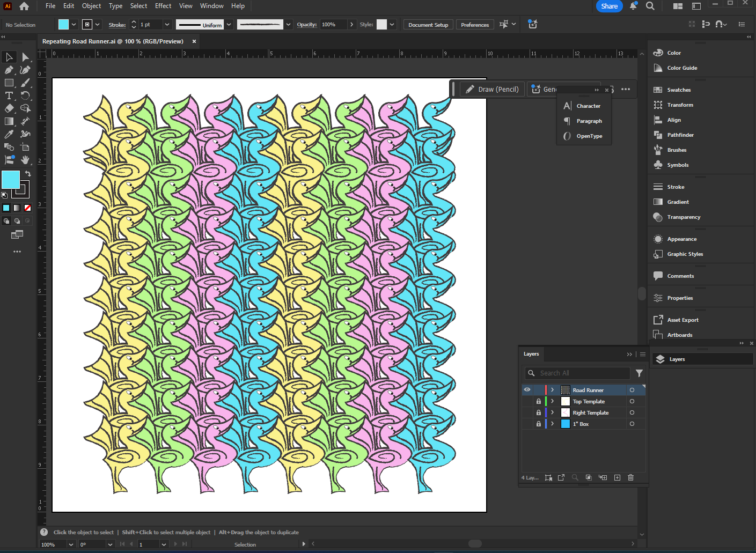The width and height of the screenshot is (756, 553).
Task: Open the Object menu
Action: click(x=91, y=6)
